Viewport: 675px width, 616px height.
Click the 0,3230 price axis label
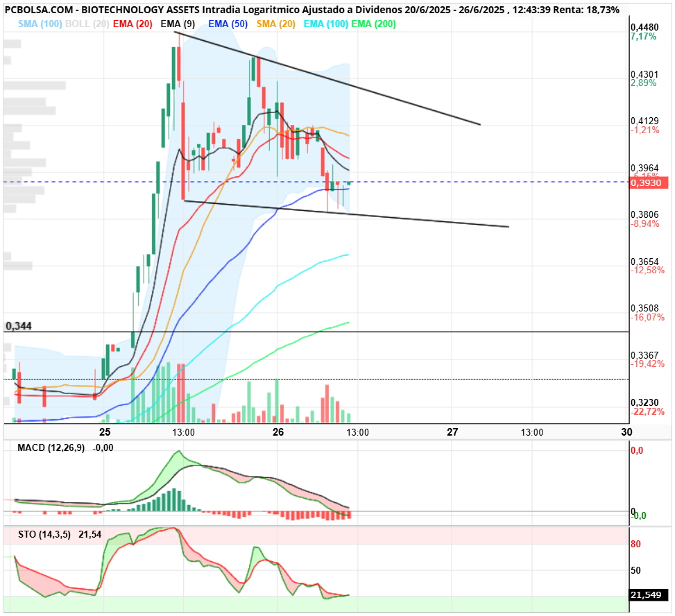click(644, 402)
